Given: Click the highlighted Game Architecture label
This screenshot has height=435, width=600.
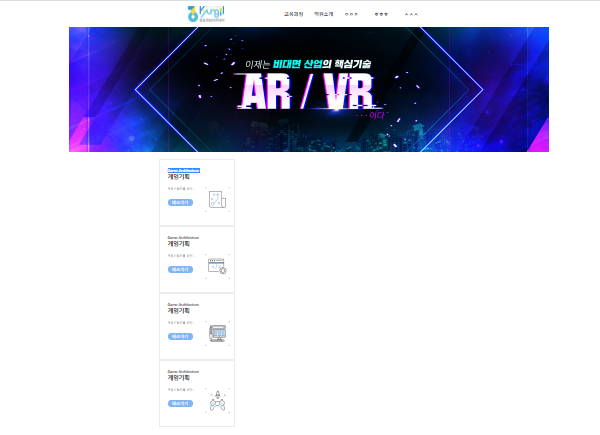Looking at the screenshot, I should 184,170.
